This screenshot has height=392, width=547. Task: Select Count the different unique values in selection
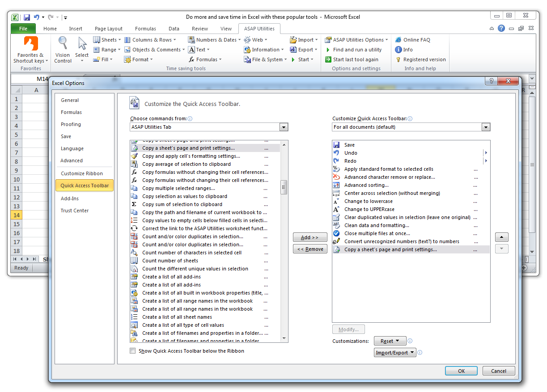pos(205,269)
